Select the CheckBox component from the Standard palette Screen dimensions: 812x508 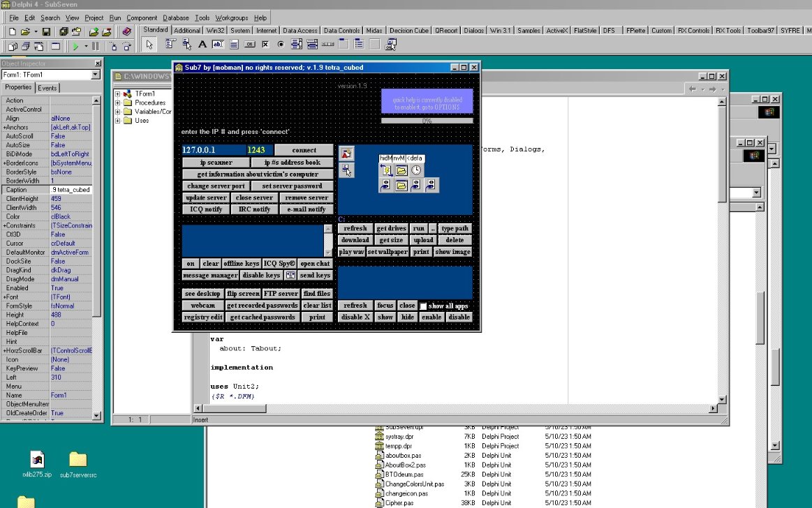pyautogui.click(x=266, y=45)
